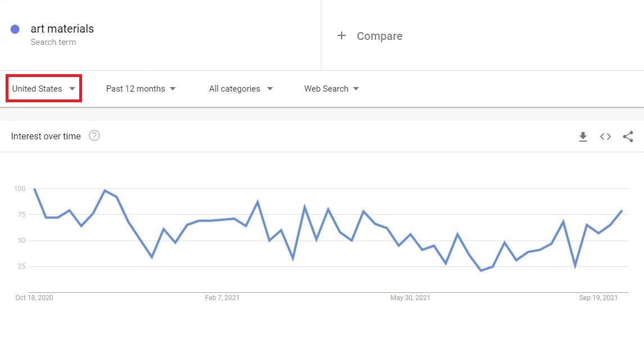This screenshot has width=644, height=340.
Task: Click the embed code icon for the chart
Action: tap(605, 136)
